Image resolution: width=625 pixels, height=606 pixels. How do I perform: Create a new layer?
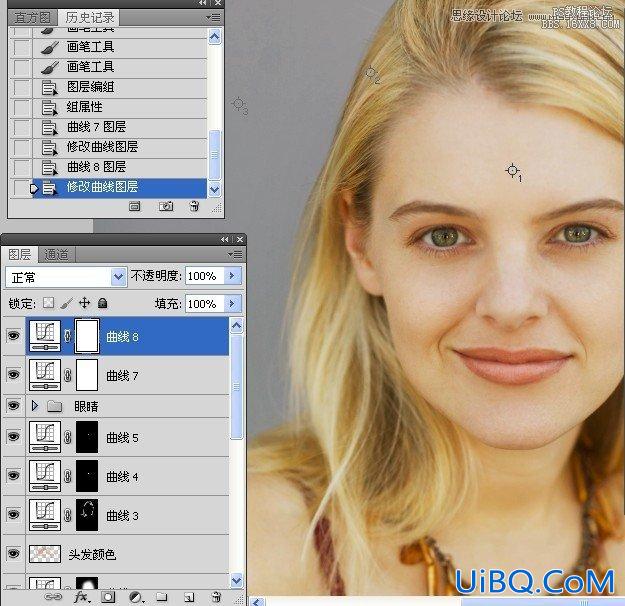pyautogui.click(x=189, y=597)
